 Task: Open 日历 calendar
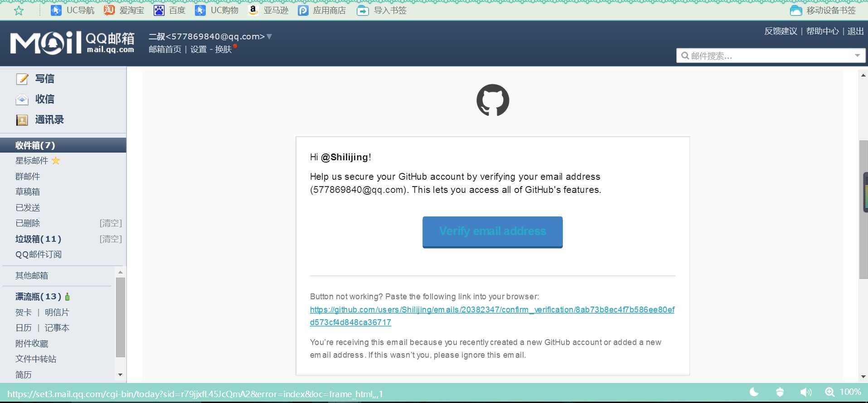pos(24,328)
